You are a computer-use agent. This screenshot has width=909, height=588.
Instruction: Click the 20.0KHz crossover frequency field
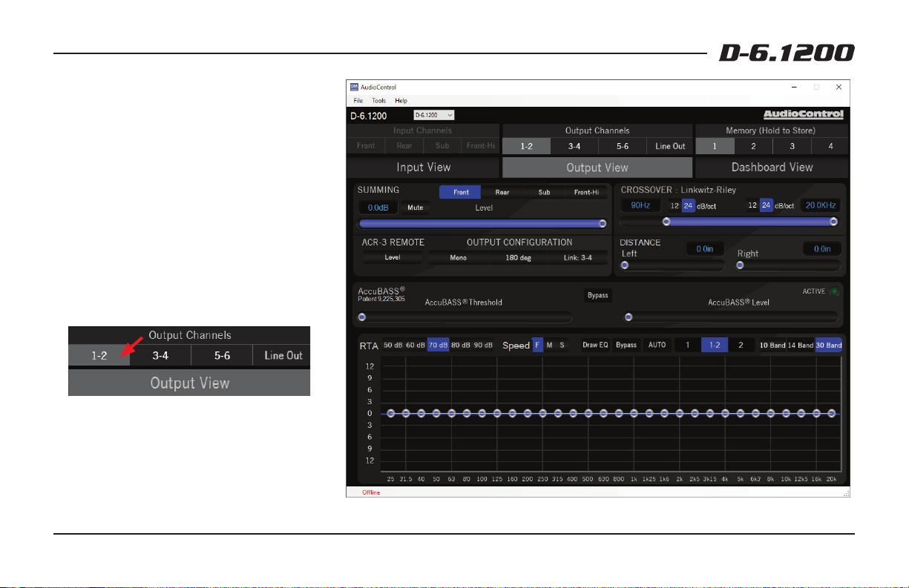pyautogui.click(x=820, y=205)
